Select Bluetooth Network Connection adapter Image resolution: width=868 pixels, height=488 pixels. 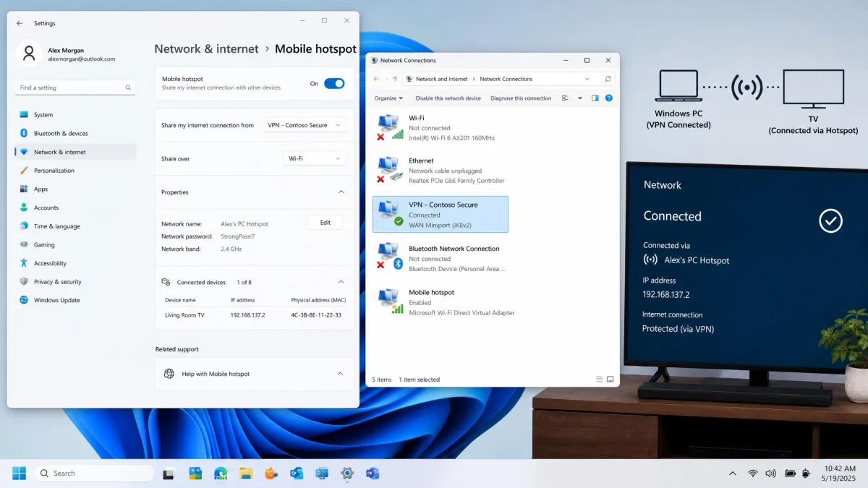(440, 258)
